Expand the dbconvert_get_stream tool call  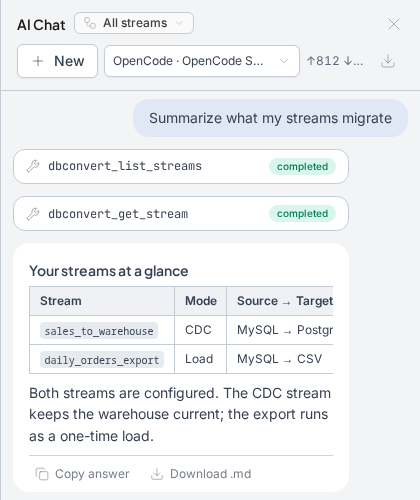181,213
